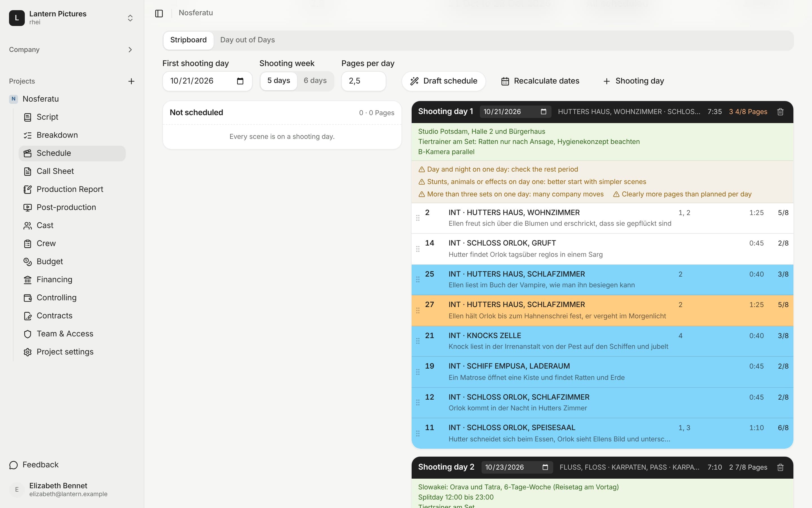Delete Shooting day 2 with trash icon

click(780, 467)
